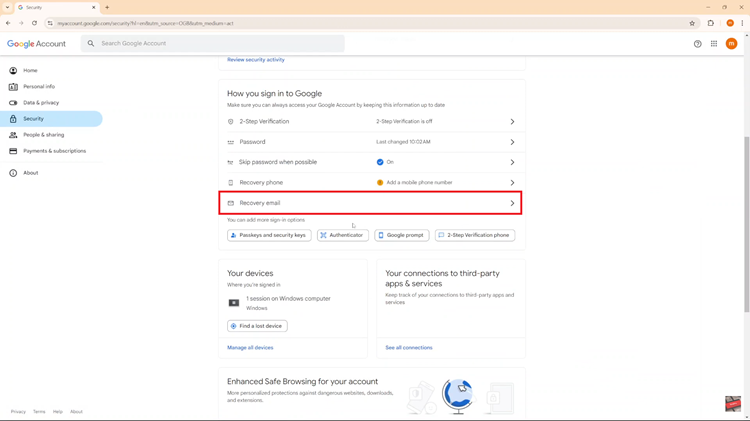The image size is (750, 421).
Task: Click the Security lock icon
Action: coord(13,119)
